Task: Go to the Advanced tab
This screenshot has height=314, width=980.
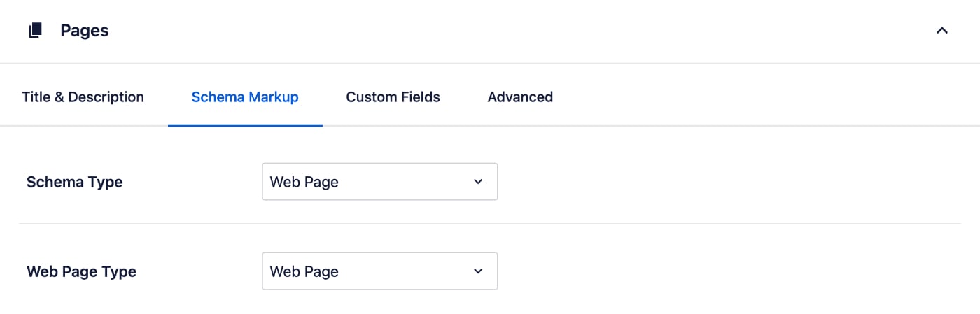Action: pos(520,97)
